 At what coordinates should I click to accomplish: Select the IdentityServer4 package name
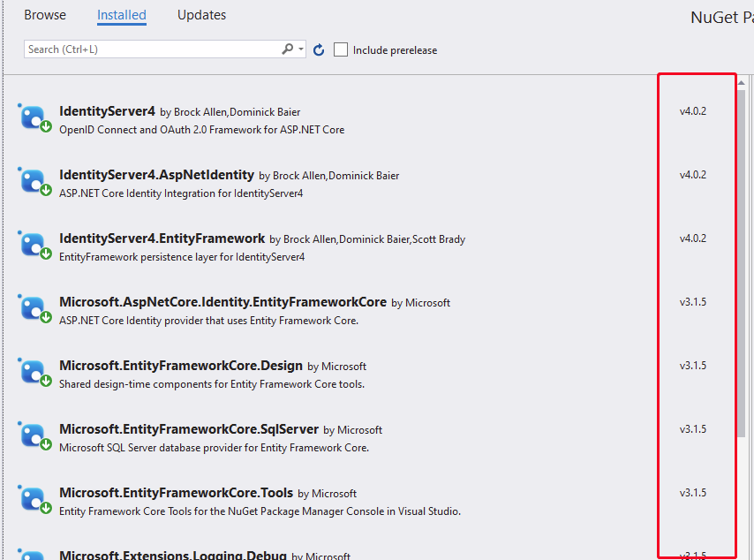point(107,111)
